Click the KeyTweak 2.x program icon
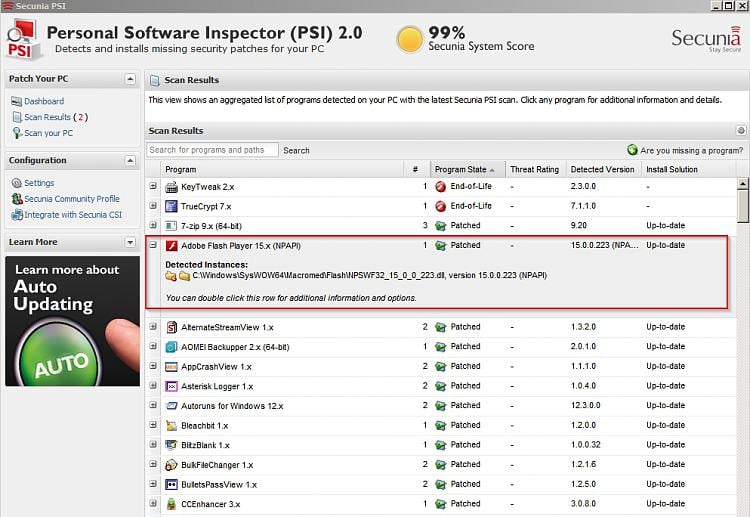750x517 pixels. click(171, 187)
